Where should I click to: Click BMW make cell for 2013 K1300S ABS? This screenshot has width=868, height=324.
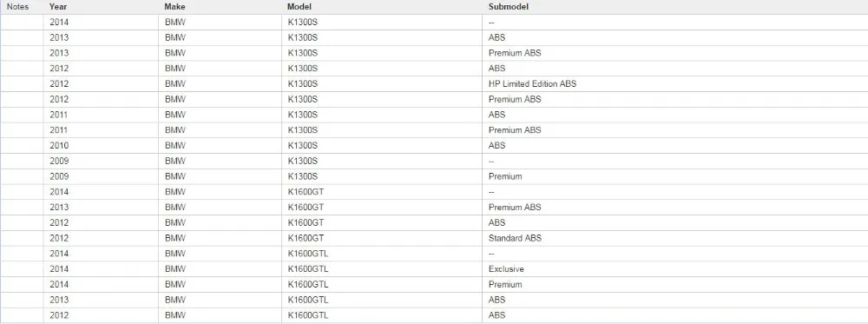(x=220, y=37)
